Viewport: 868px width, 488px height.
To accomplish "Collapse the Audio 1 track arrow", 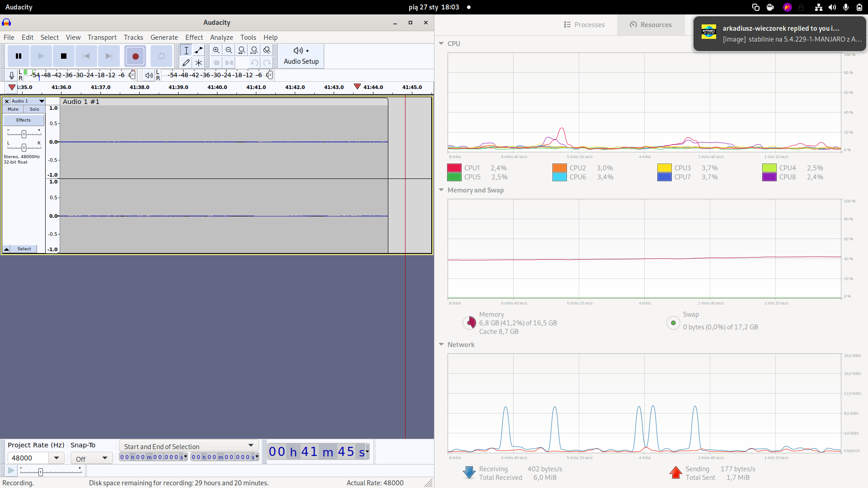I will pos(7,249).
